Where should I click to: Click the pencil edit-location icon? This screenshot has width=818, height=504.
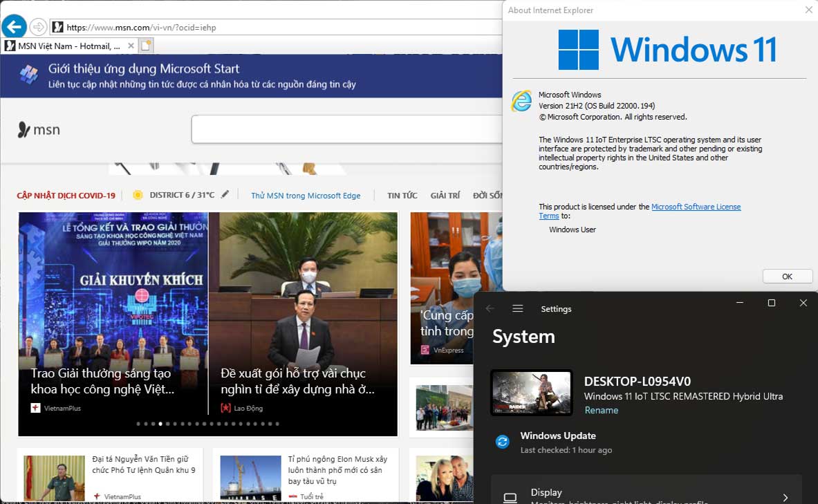225,194
